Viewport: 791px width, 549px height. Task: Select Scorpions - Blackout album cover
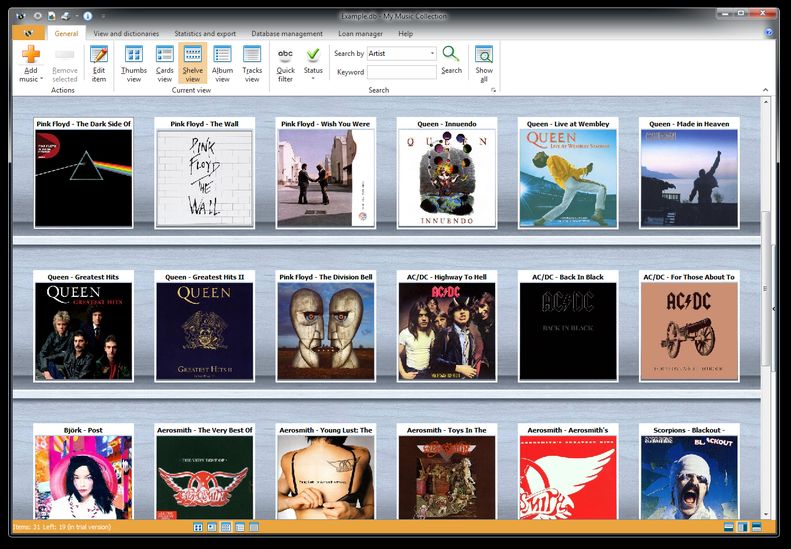(x=689, y=472)
